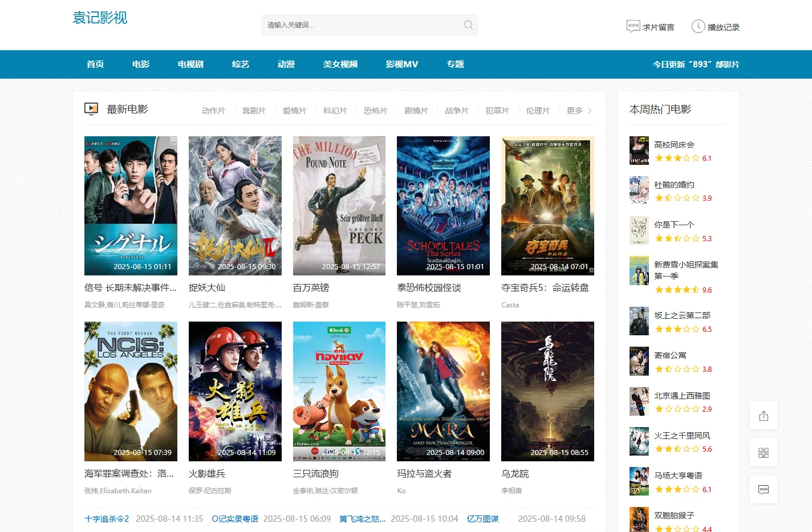Filter by 喜剧片 genre

coord(254,111)
